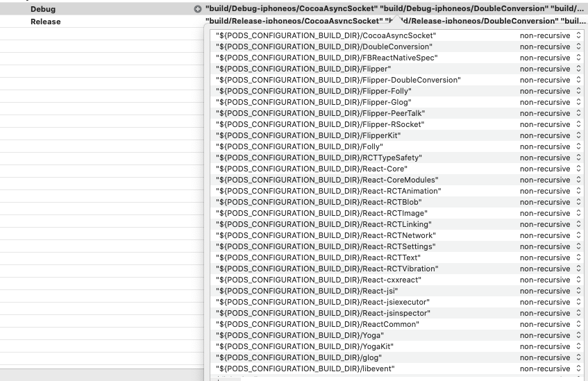Select the React-RCTBlob path entry
Image resolution: width=588 pixels, height=381 pixels.
pyautogui.click(x=319, y=202)
